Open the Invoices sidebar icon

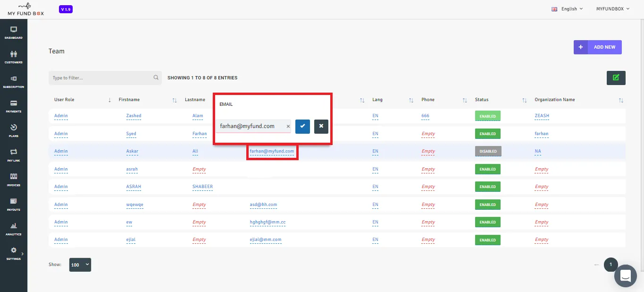14,180
